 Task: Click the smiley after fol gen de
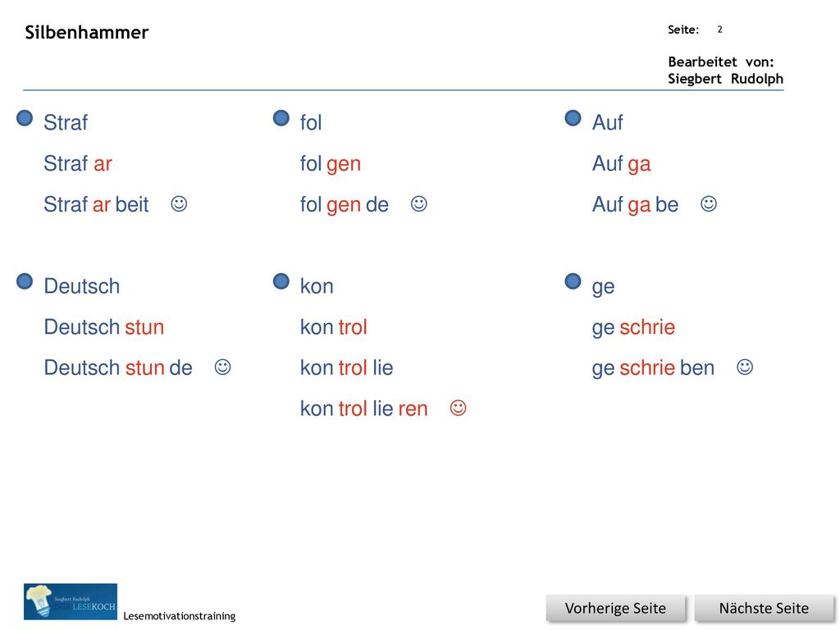(419, 203)
